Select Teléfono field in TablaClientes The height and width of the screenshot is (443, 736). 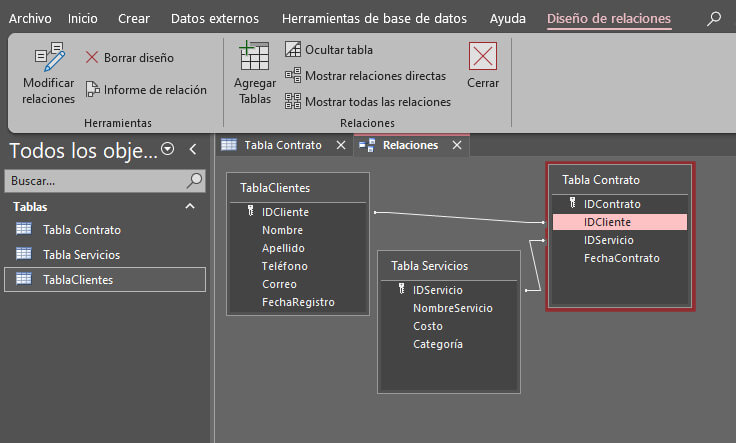coord(284,266)
